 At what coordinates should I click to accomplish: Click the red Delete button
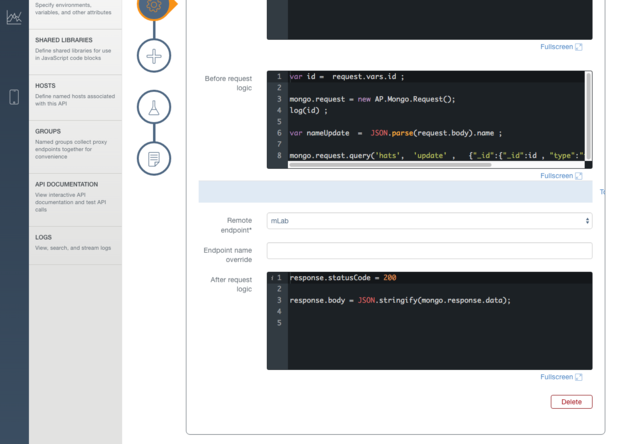571,402
